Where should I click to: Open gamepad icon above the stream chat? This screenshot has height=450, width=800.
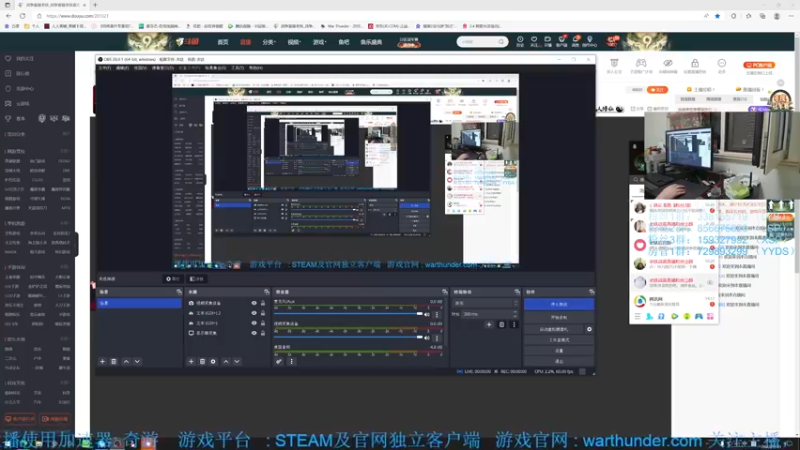(641, 63)
